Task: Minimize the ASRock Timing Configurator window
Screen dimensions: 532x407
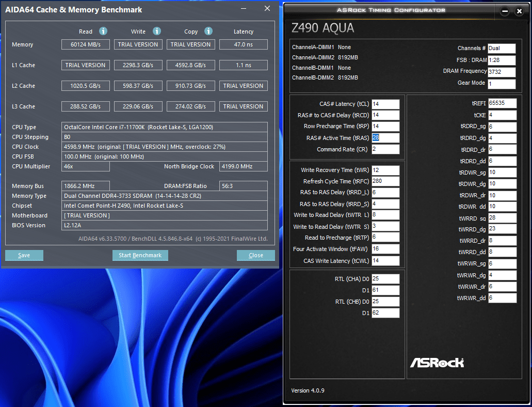Action: (x=505, y=11)
